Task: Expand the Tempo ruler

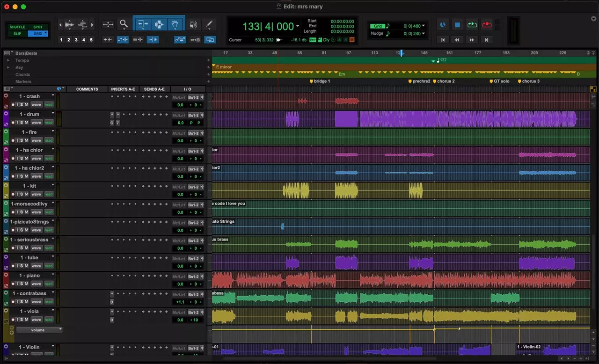Action: point(8,60)
